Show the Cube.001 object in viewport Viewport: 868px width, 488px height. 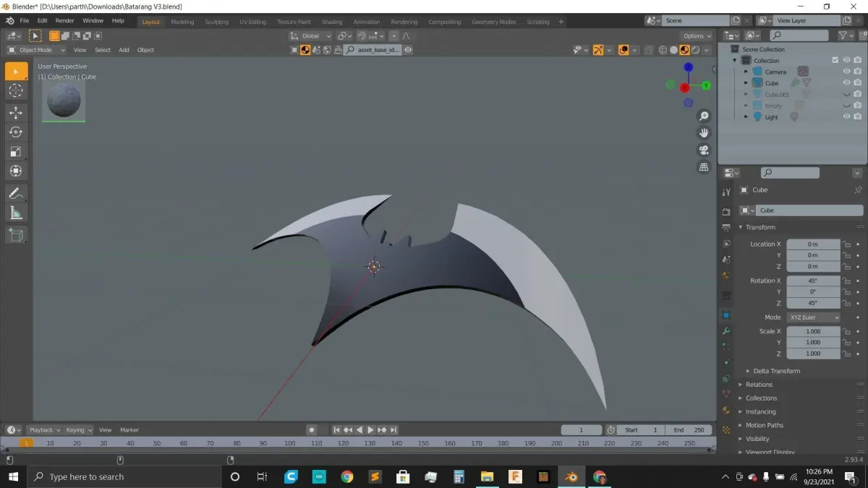846,95
